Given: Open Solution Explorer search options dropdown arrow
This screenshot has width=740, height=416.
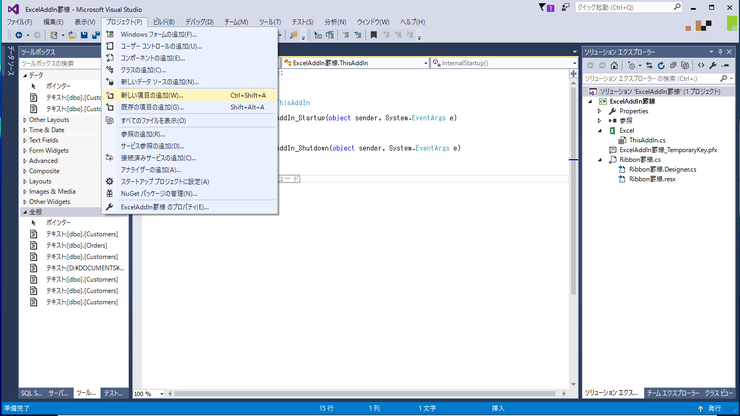Looking at the screenshot, I should coord(731,78).
